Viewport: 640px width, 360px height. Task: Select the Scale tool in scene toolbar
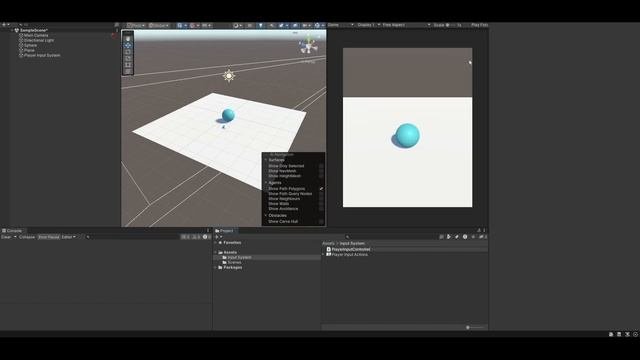128,58
